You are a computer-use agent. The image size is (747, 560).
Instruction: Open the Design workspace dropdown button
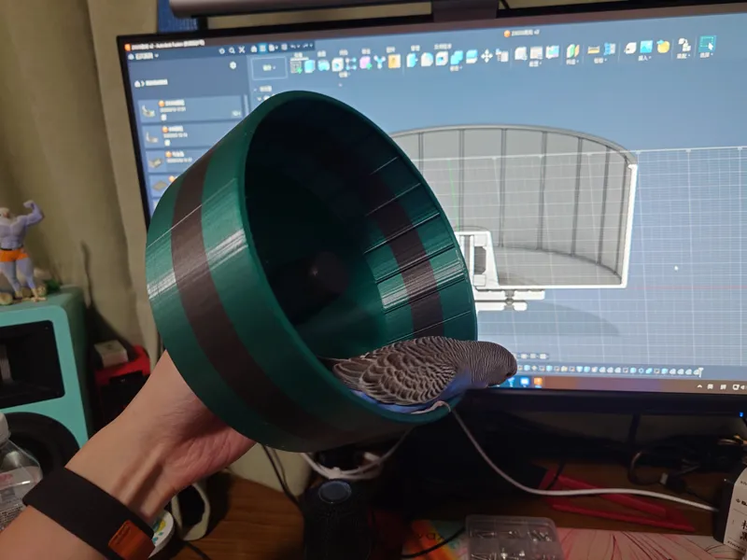pyautogui.click(x=269, y=67)
